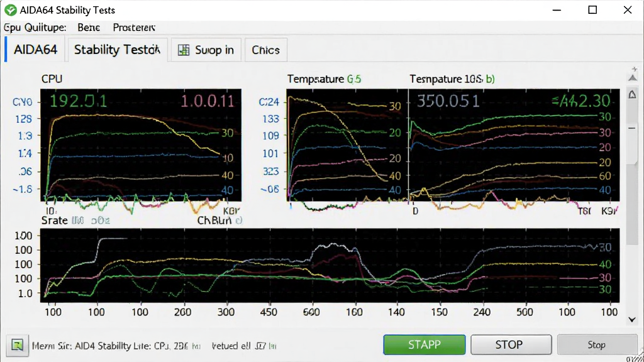The width and height of the screenshot is (644, 362).
Task: Click the CPU graph title label
Action: click(x=52, y=79)
